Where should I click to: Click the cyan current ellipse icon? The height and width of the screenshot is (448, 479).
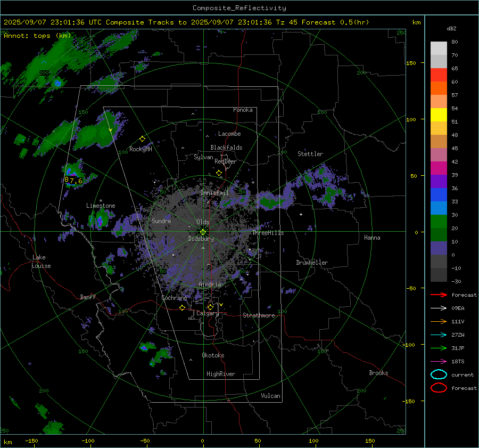pyautogui.click(x=439, y=374)
